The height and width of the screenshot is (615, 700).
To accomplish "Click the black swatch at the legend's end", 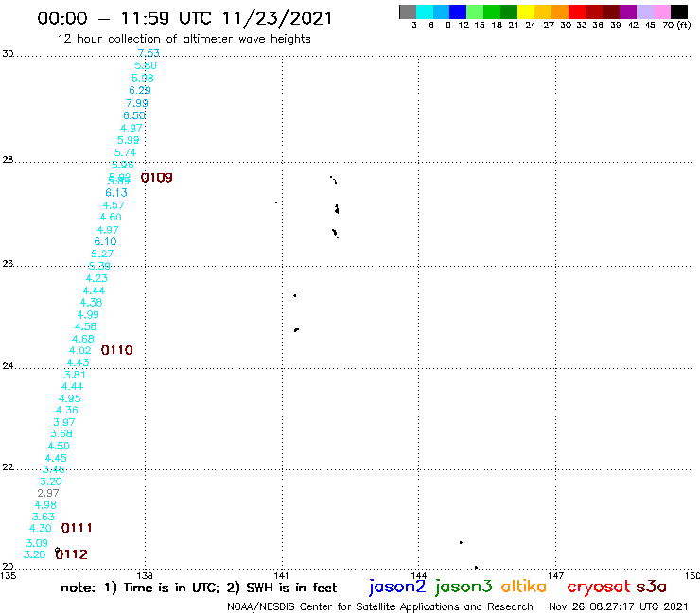I will [x=679, y=11].
